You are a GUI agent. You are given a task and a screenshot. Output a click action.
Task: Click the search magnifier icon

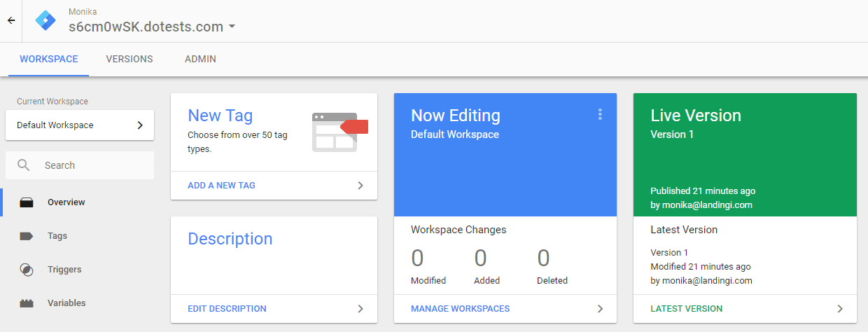[x=24, y=165]
